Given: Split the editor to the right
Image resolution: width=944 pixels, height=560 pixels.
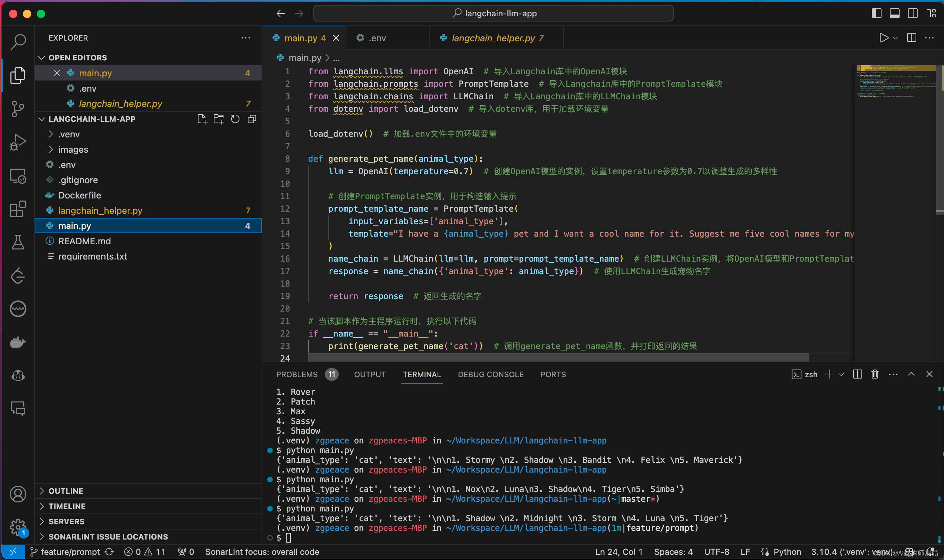Looking at the screenshot, I should tap(911, 38).
